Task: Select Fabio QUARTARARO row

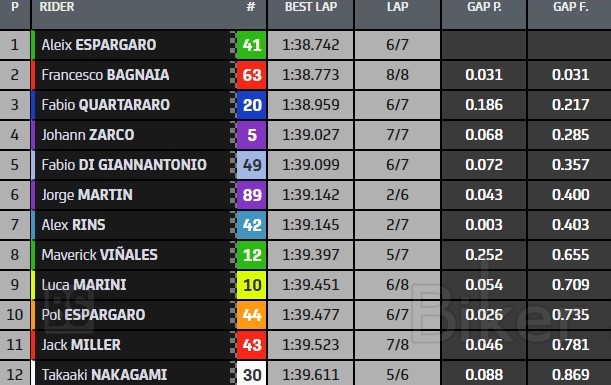Action: coord(306,105)
